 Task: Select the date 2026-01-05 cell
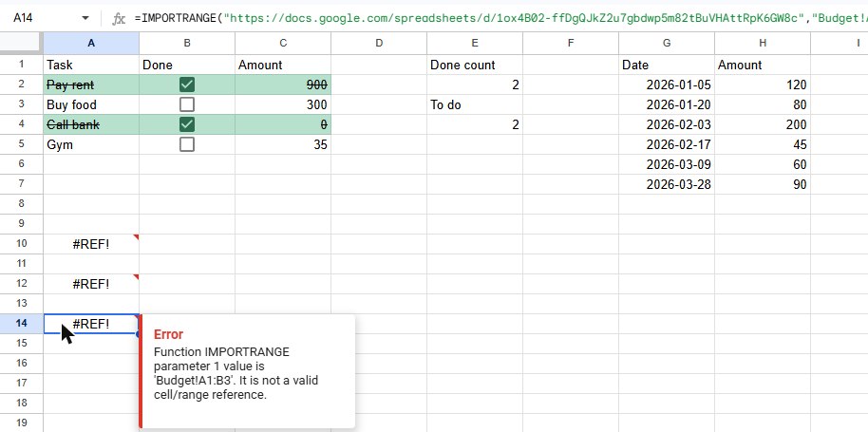667,85
